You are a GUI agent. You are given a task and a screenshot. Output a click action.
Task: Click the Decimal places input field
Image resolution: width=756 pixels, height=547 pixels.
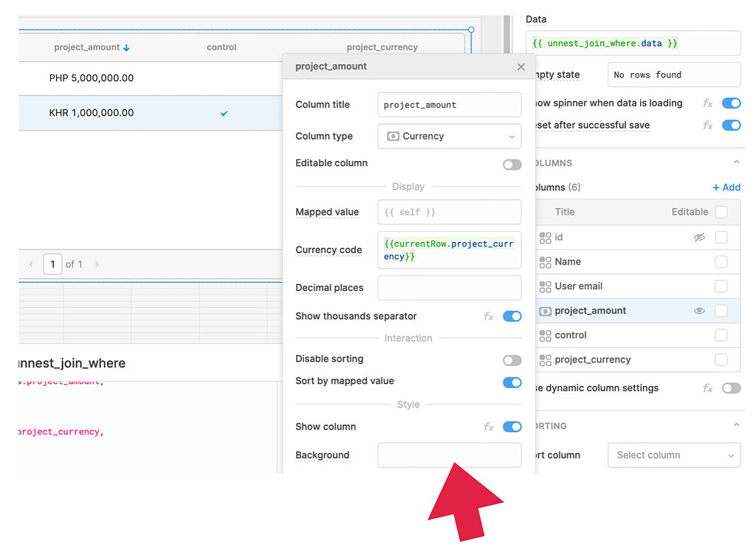[x=449, y=288]
